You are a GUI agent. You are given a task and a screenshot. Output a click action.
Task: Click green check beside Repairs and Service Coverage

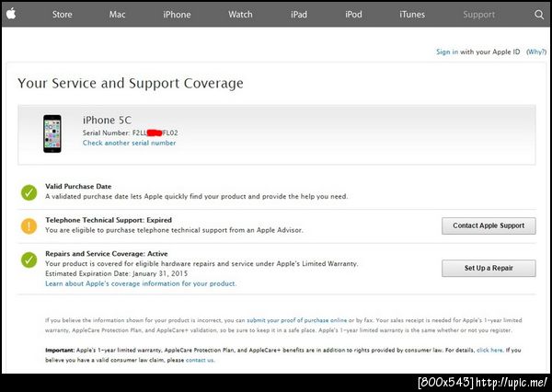pos(29,259)
